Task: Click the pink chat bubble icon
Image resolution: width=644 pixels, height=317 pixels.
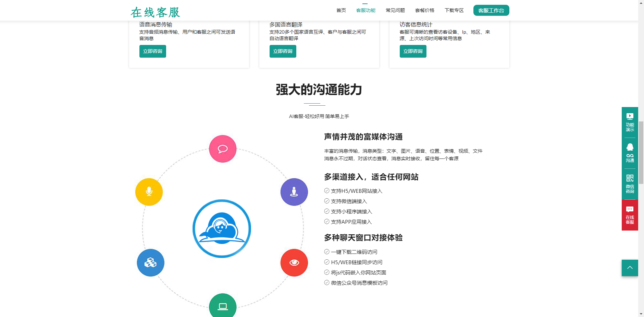Action: pos(223,149)
